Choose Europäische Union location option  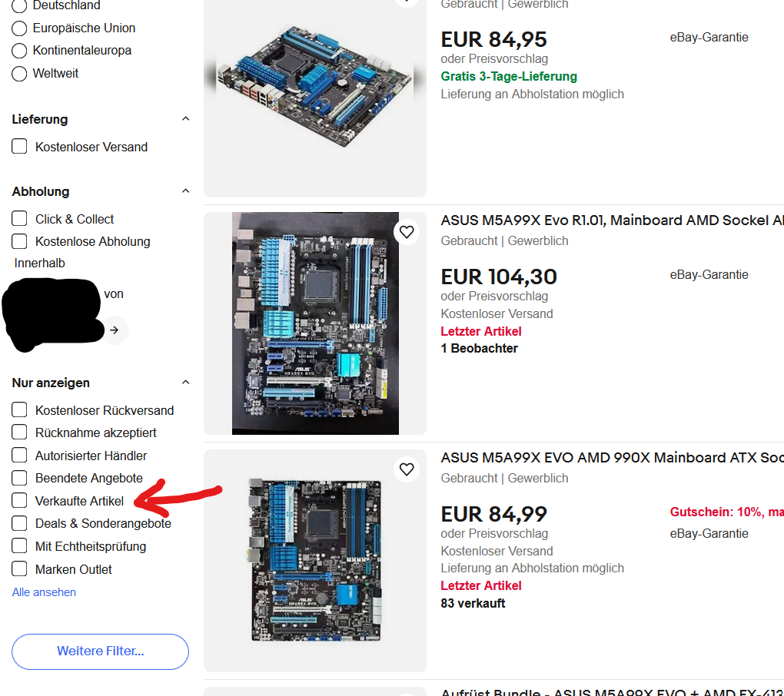point(19,28)
